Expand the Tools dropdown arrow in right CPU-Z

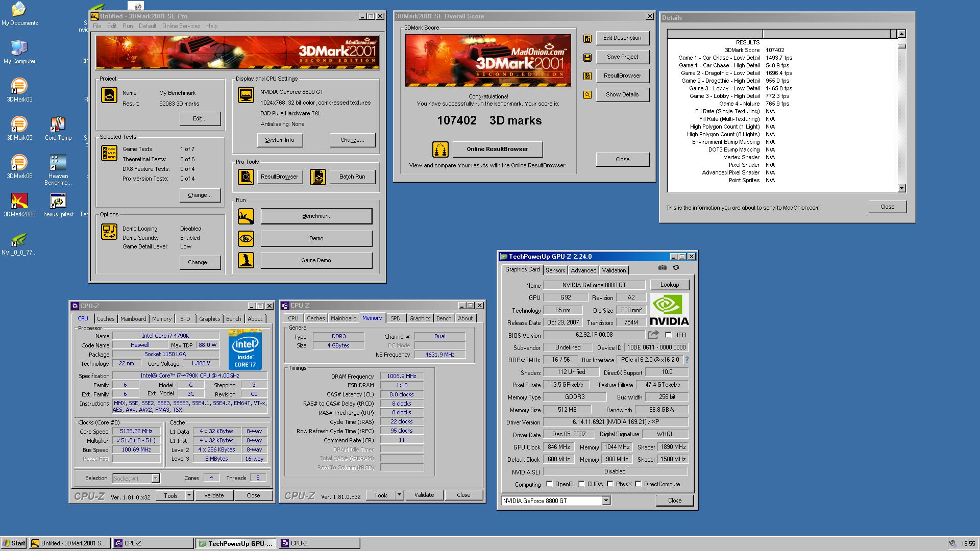(x=399, y=495)
